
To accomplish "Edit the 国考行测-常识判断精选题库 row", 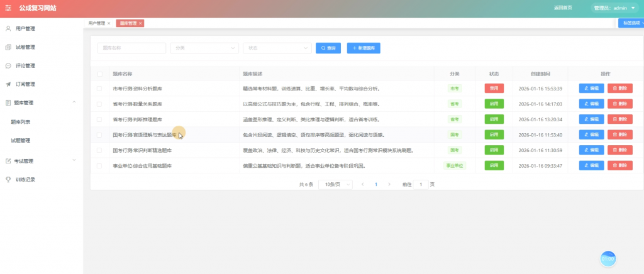I will tap(591, 150).
